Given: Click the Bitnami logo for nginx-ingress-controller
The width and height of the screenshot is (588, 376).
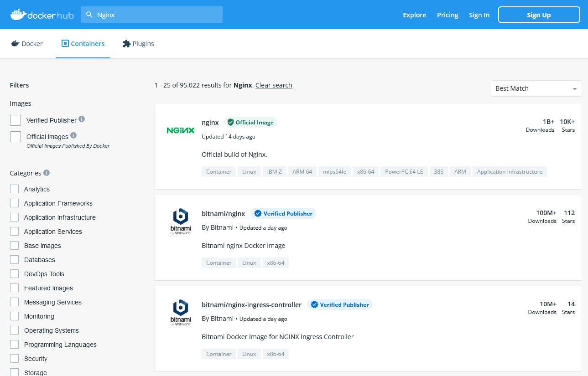Looking at the screenshot, I should tap(181, 313).
